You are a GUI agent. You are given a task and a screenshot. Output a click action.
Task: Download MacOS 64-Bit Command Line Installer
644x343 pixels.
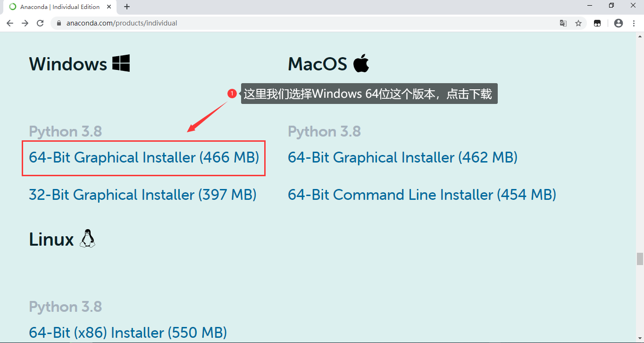coord(422,195)
